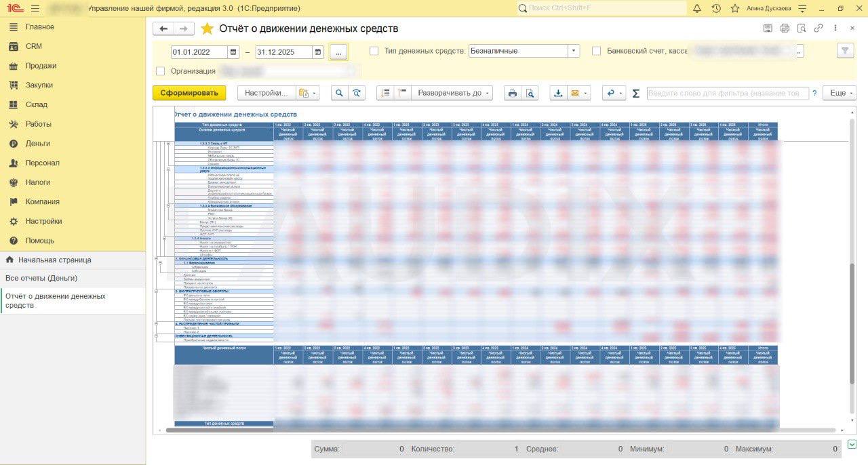
Task: Open print preview icon in toolbar
Action: [x=530, y=93]
